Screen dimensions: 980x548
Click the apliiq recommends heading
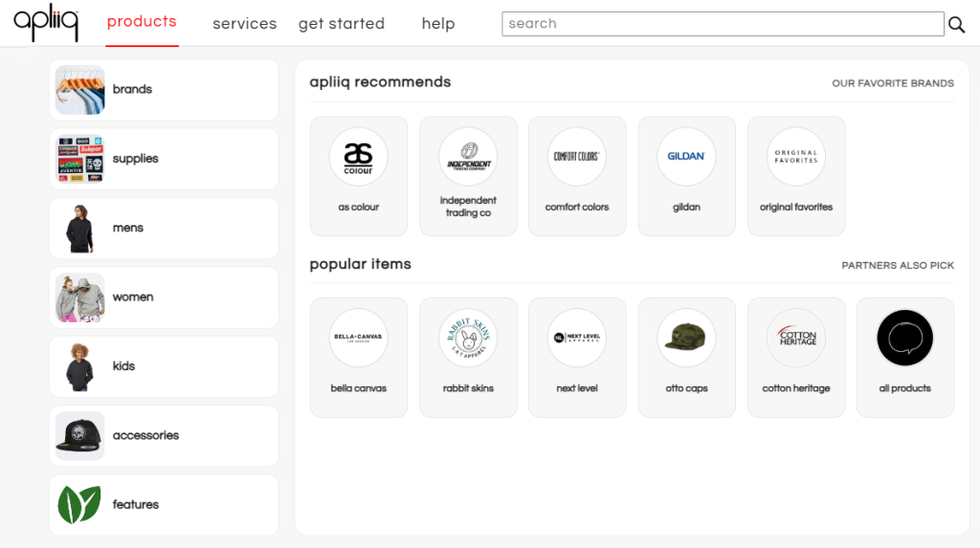tap(380, 82)
